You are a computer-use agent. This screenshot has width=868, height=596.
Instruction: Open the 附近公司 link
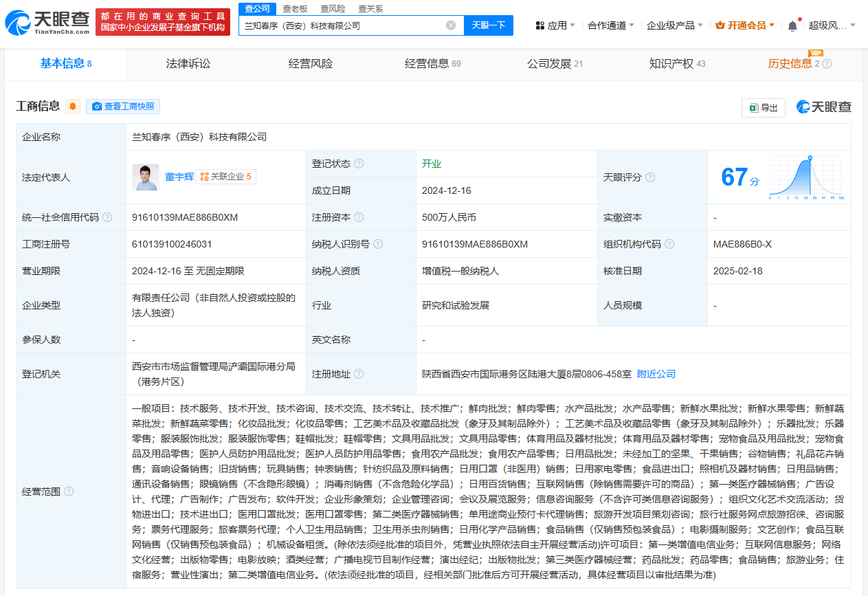[656, 374]
